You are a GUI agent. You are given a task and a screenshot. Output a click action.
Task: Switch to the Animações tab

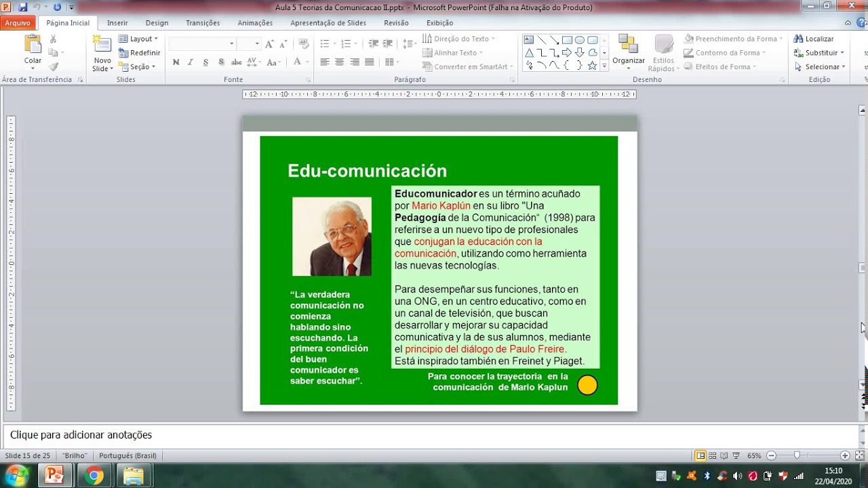tap(255, 23)
